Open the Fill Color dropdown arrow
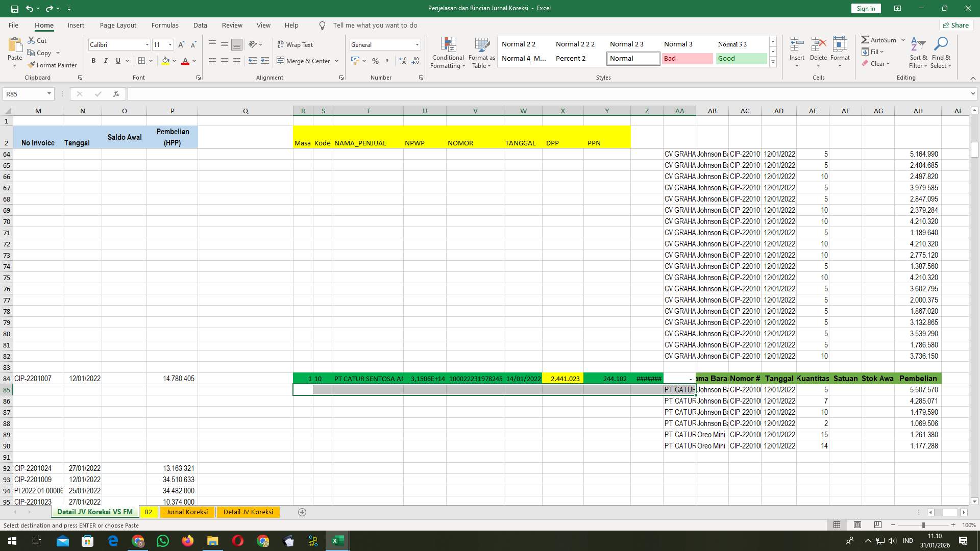Viewport: 980px width, 551px height. tap(174, 61)
